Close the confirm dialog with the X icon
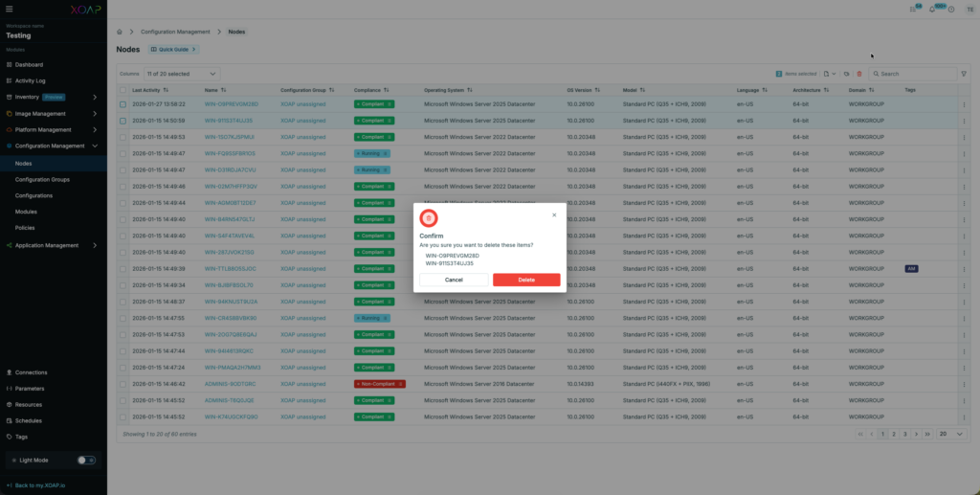980x495 pixels. pyautogui.click(x=554, y=215)
